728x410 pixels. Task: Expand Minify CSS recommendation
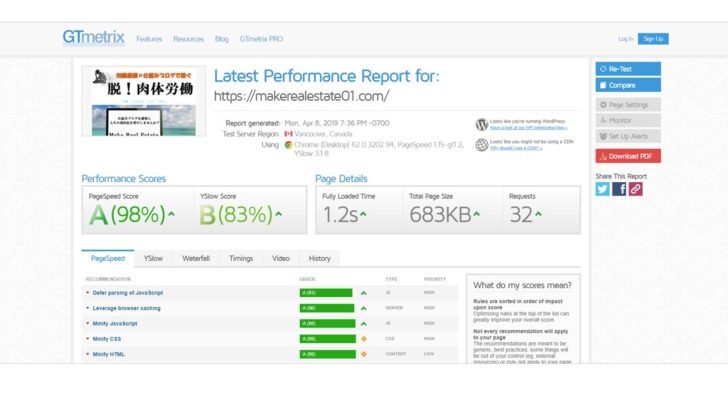[106, 339]
